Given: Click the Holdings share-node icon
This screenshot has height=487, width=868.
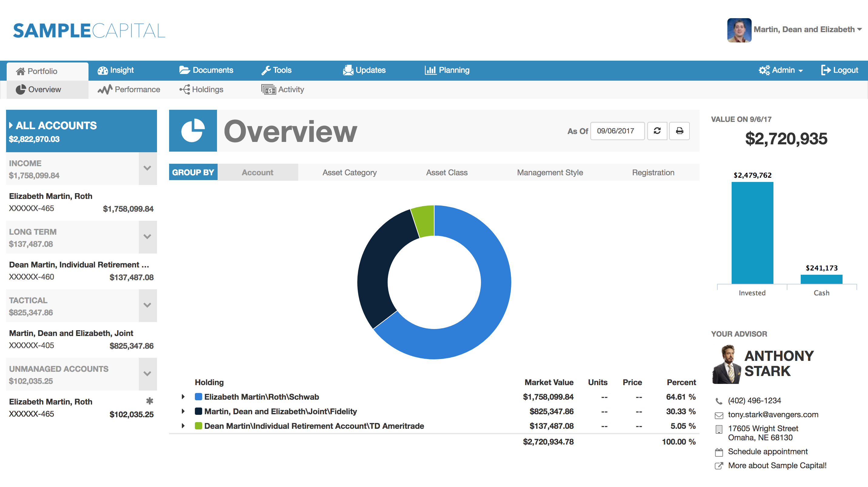Looking at the screenshot, I should click(184, 89).
